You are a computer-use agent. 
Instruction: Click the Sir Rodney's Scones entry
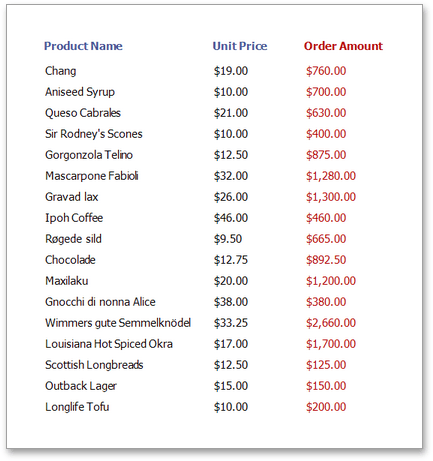(94, 134)
